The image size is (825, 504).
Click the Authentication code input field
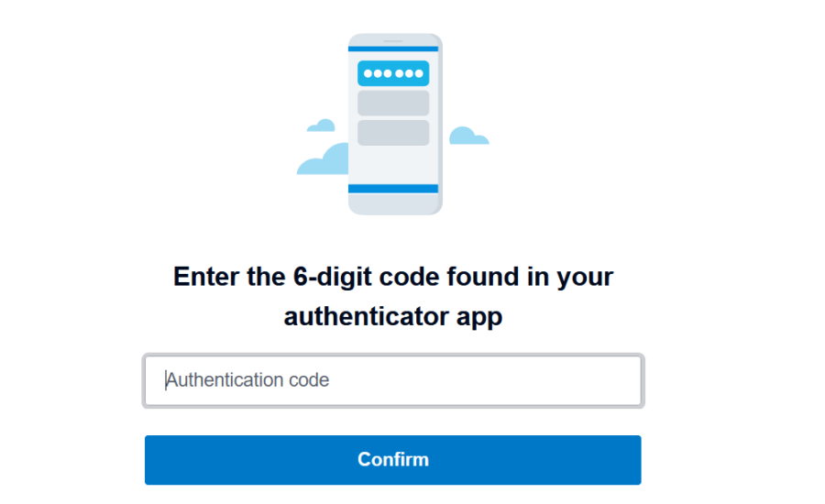[x=393, y=380]
